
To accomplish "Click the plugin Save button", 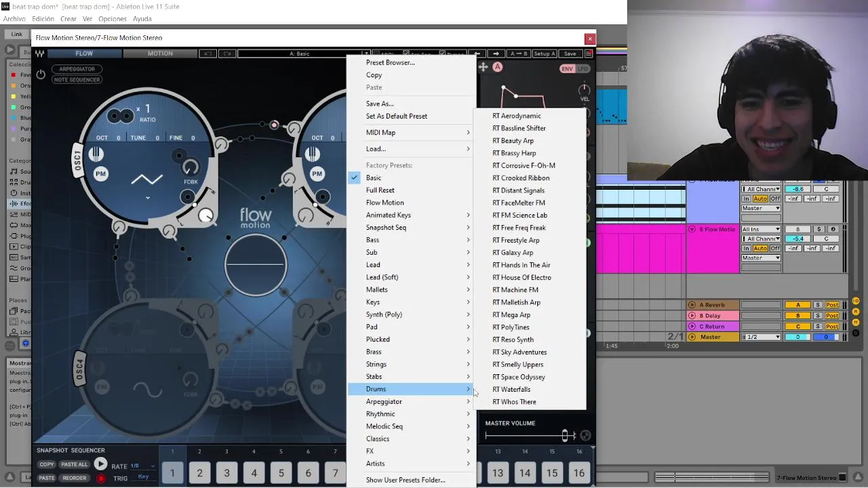I will point(570,54).
